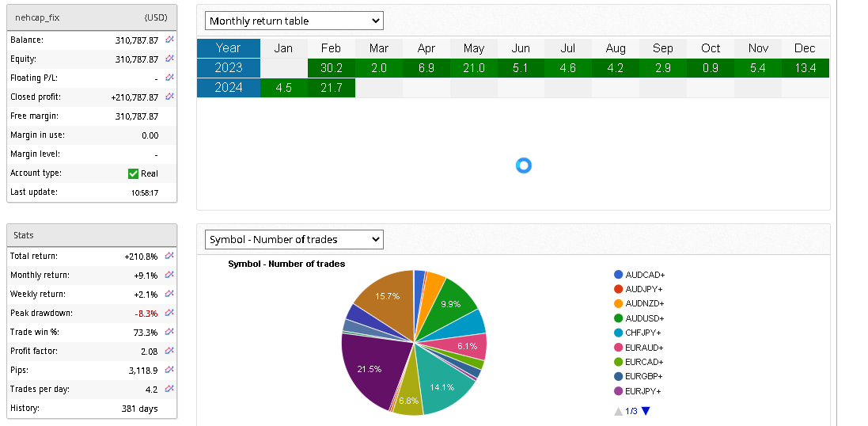Click the purple 21.5% pie slice
The image size is (868, 426).
(x=372, y=368)
